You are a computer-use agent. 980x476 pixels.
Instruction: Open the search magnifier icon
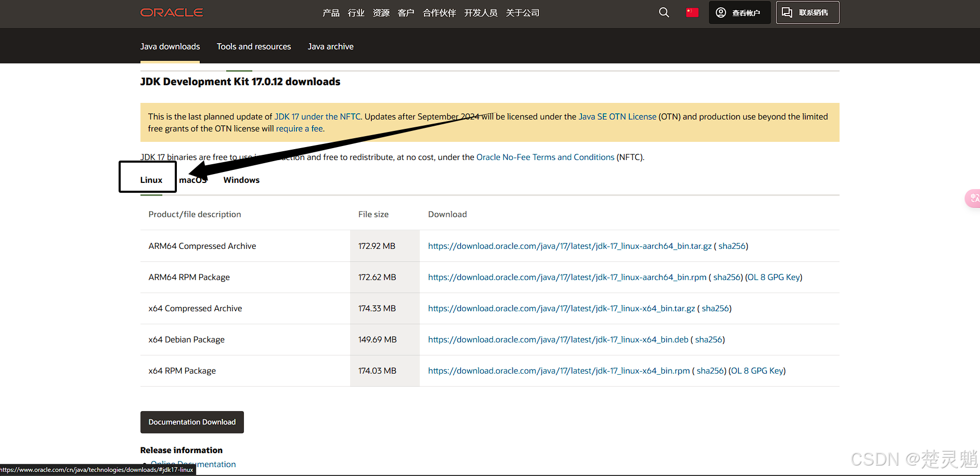coord(664,12)
